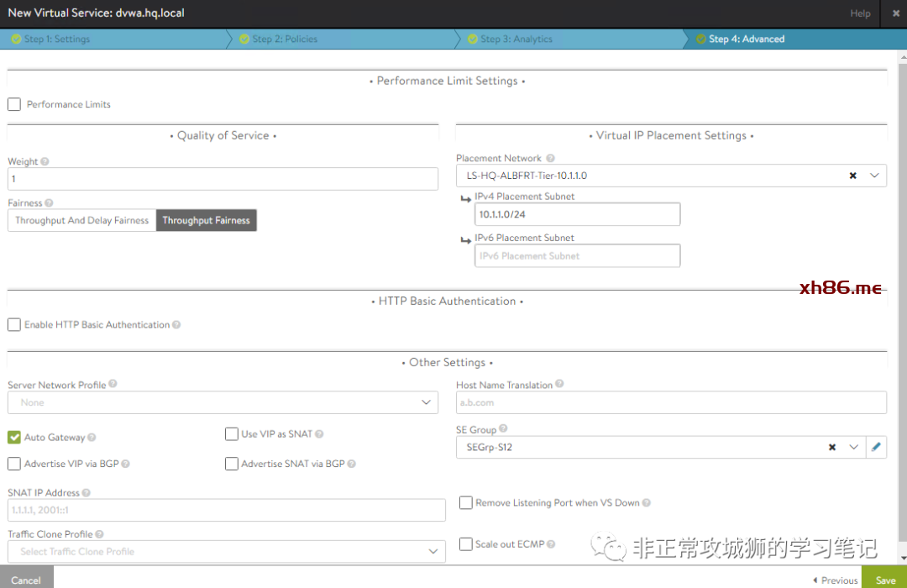
Task: Go to Step 1: Settings tab
Action: click(x=57, y=39)
